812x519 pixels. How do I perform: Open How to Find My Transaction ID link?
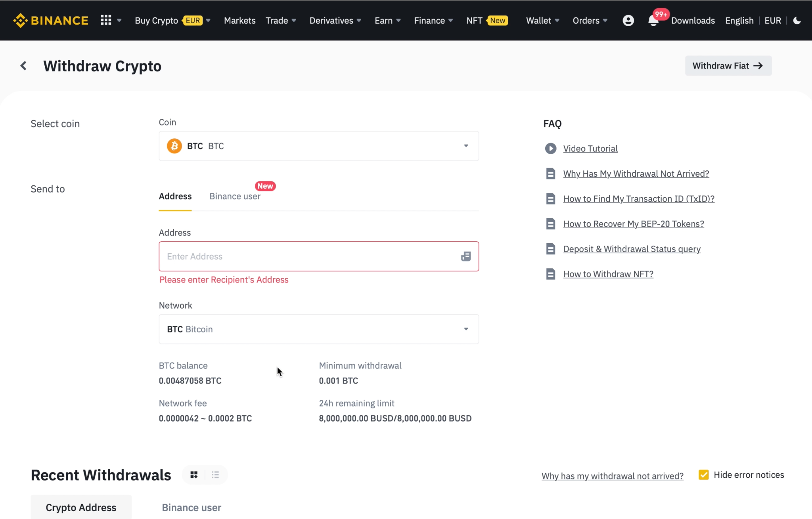[x=639, y=198]
